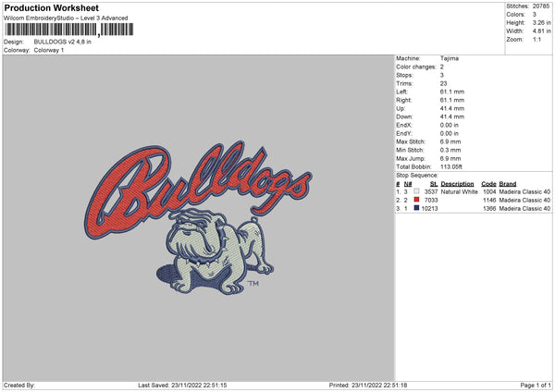
Task: Click the red thread color swatch
Action: [416, 200]
